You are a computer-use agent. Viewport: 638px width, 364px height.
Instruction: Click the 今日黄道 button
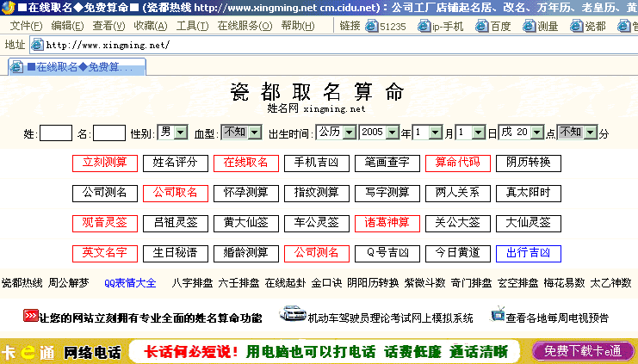point(458,253)
